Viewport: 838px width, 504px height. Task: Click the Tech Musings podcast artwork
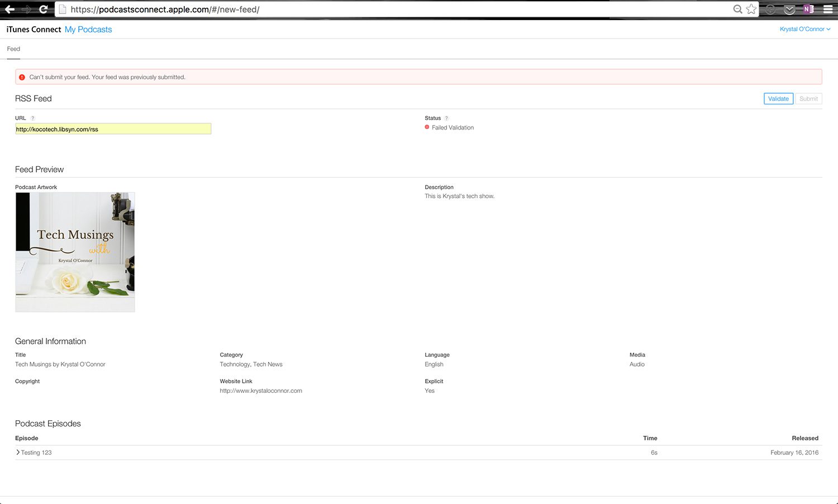click(75, 252)
